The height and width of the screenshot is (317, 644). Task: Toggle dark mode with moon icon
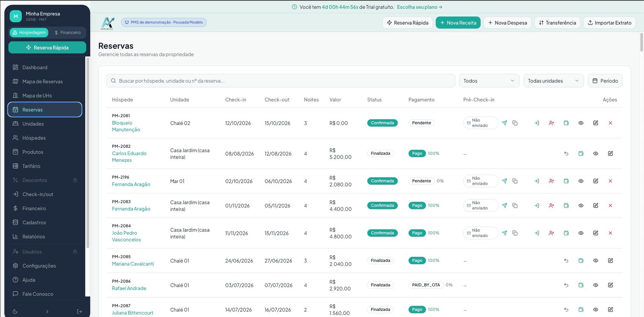(15, 311)
